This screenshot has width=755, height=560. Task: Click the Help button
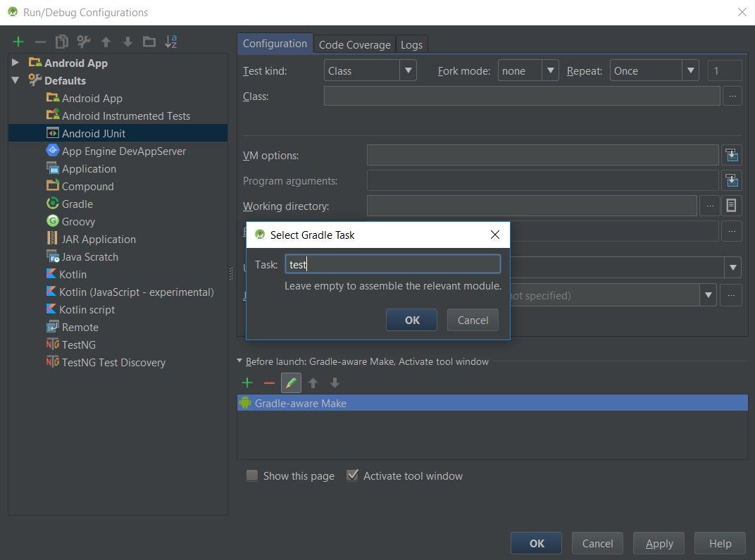pyautogui.click(x=720, y=544)
